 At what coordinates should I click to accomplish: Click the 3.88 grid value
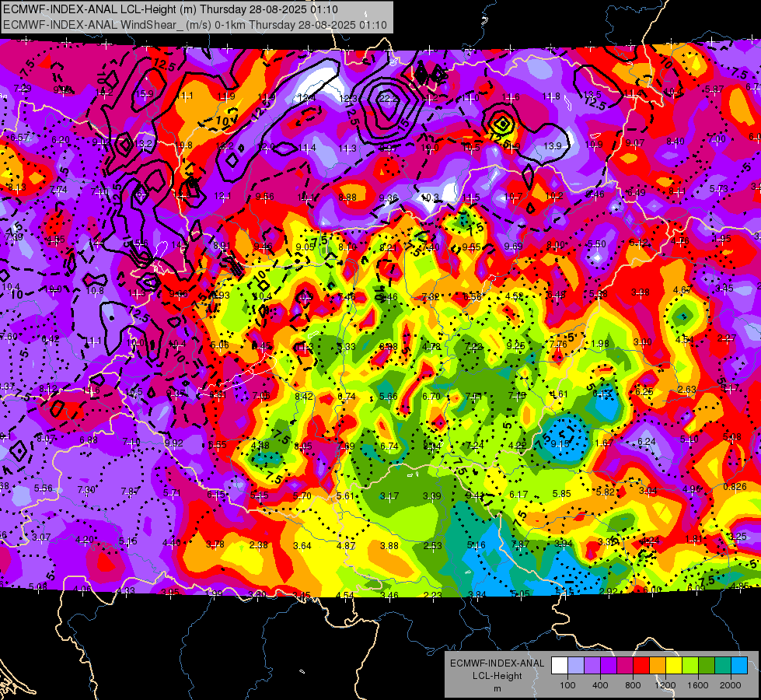click(x=389, y=546)
